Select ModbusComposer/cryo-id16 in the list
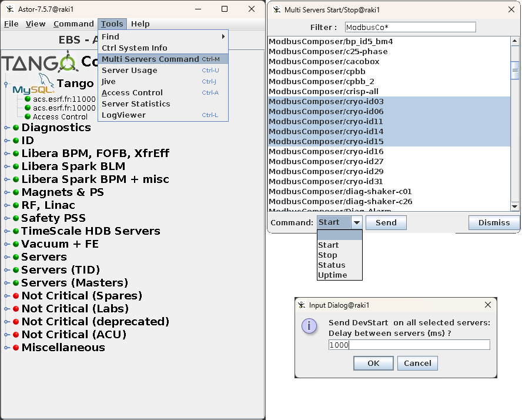Viewport: 522px width, 420px height. [x=389, y=152]
